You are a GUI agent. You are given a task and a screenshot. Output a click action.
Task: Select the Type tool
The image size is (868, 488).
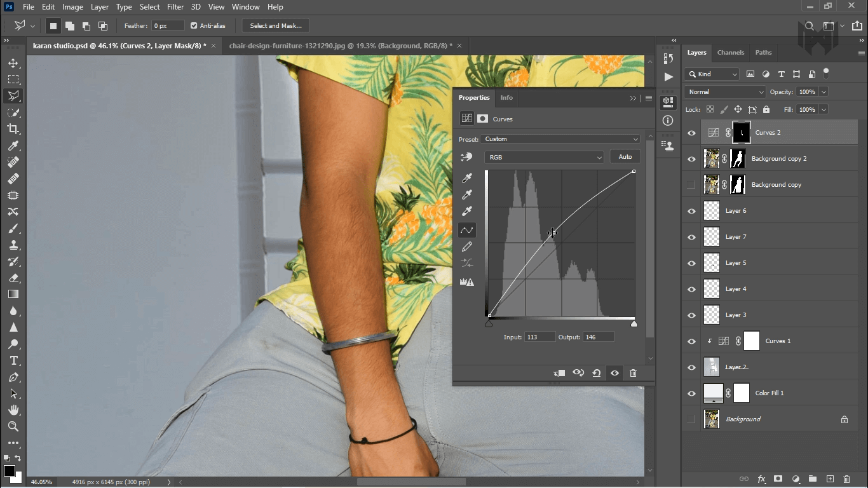pos(13,360)
